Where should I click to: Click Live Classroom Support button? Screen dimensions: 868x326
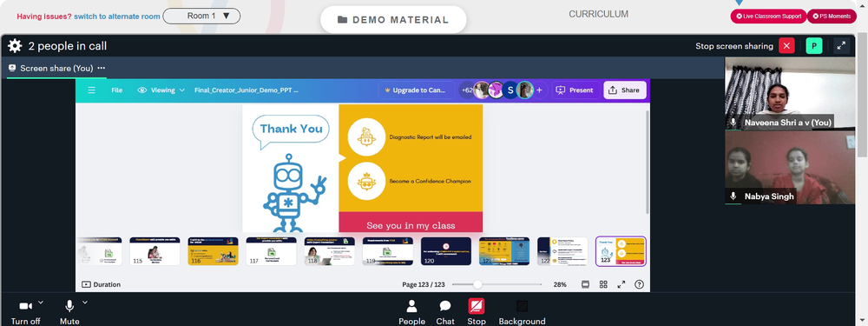(x=768, y=16)
